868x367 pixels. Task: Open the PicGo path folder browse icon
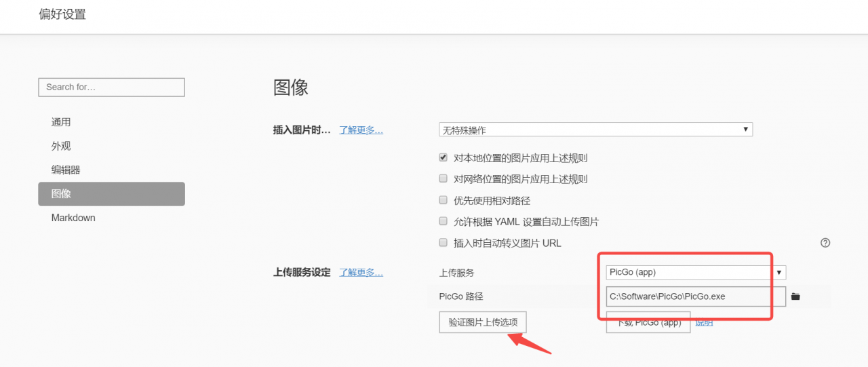795,296
